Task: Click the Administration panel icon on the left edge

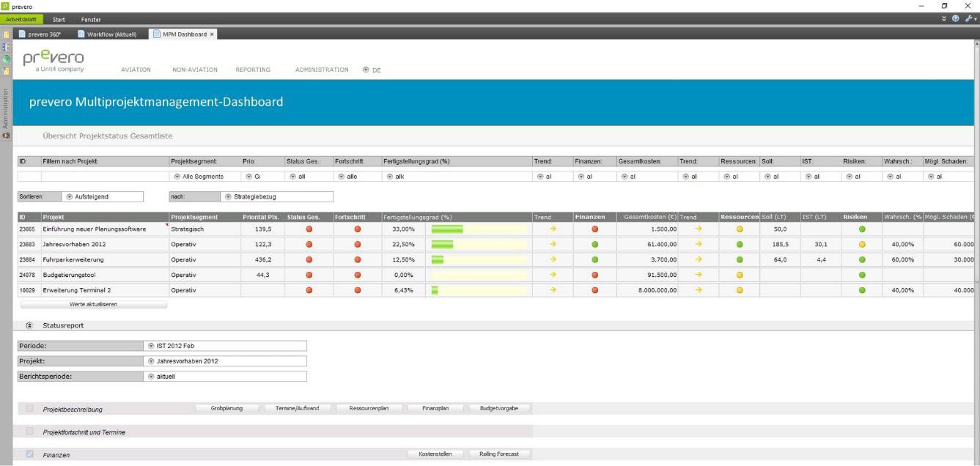Action: [6, 136]
